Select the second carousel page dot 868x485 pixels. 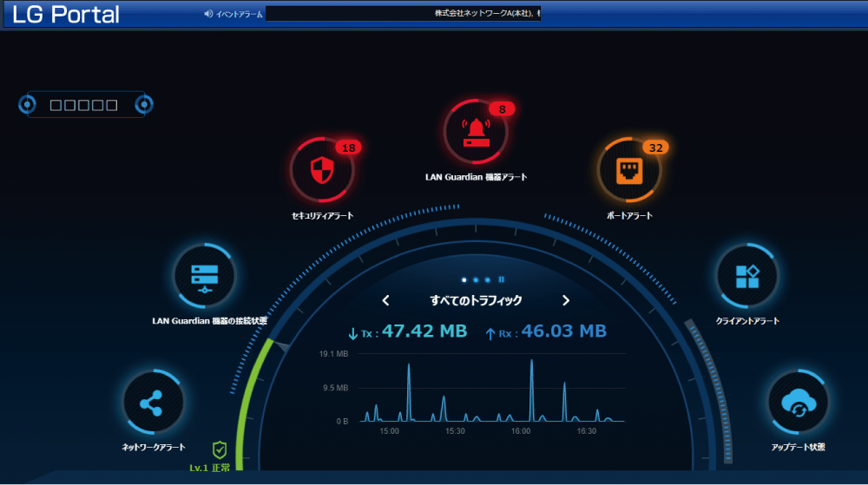pos(476,280)
